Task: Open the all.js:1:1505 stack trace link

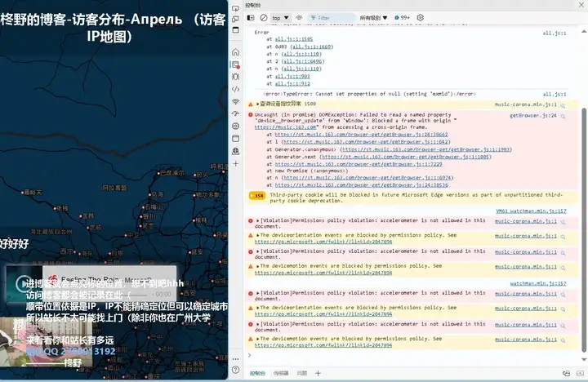Action: click(294, 39)
